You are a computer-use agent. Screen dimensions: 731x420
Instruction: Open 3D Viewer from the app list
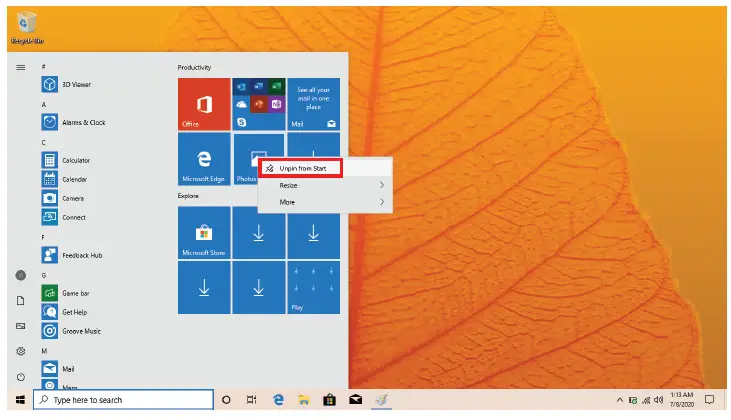coord(66,84)
